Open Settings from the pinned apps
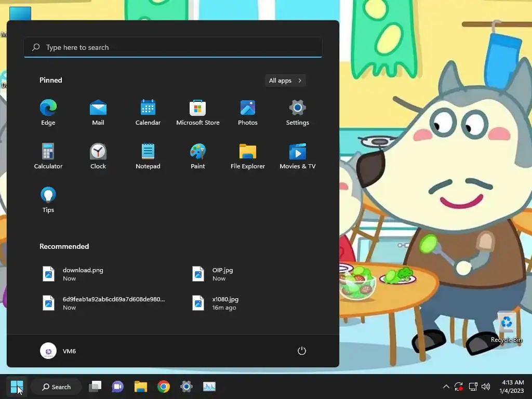The height and width of the screenshot is (399, 532). point(298,112)
